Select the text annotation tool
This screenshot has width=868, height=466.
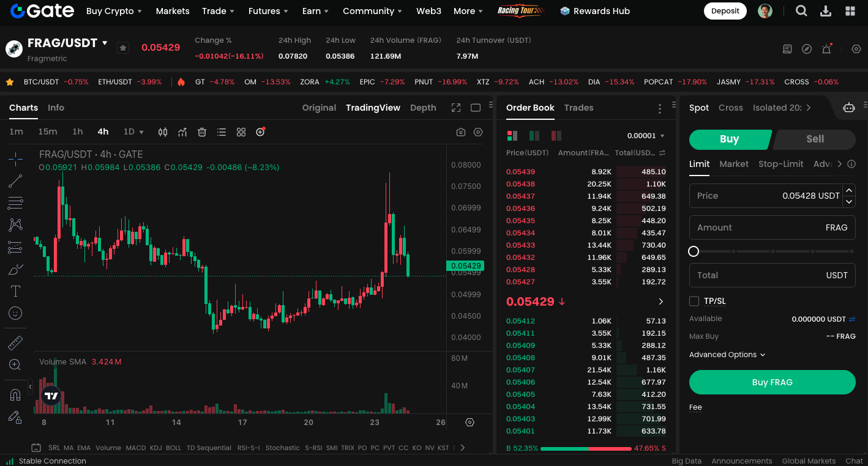[15, 291]
